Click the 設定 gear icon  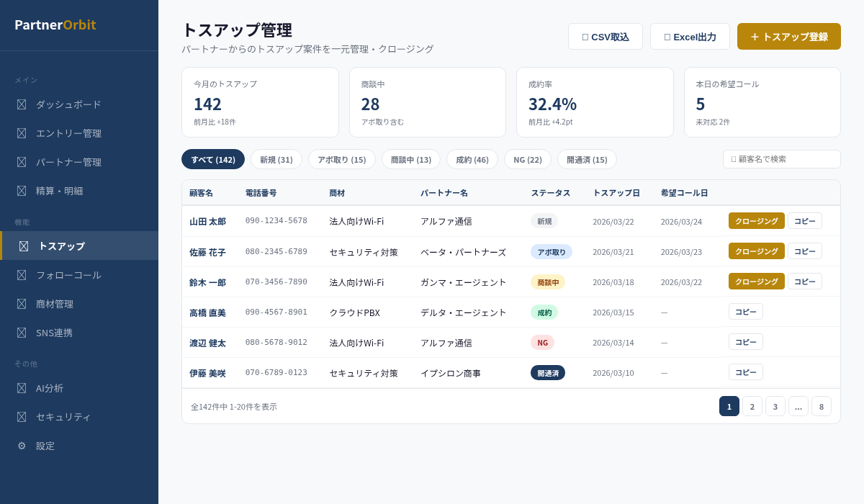[22, 446]
